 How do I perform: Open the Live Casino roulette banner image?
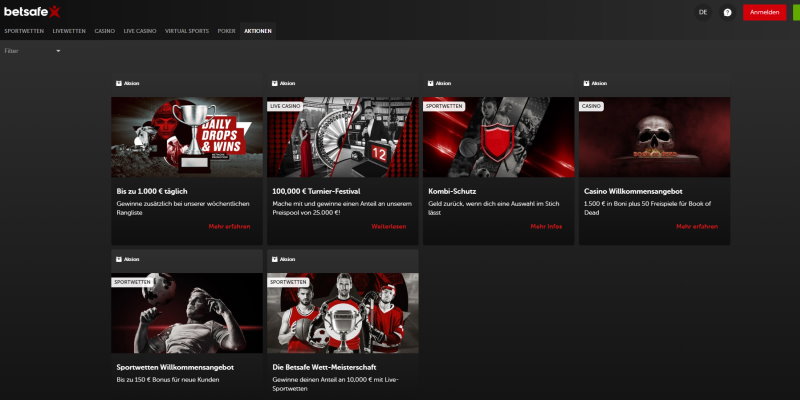pos(343,137)
